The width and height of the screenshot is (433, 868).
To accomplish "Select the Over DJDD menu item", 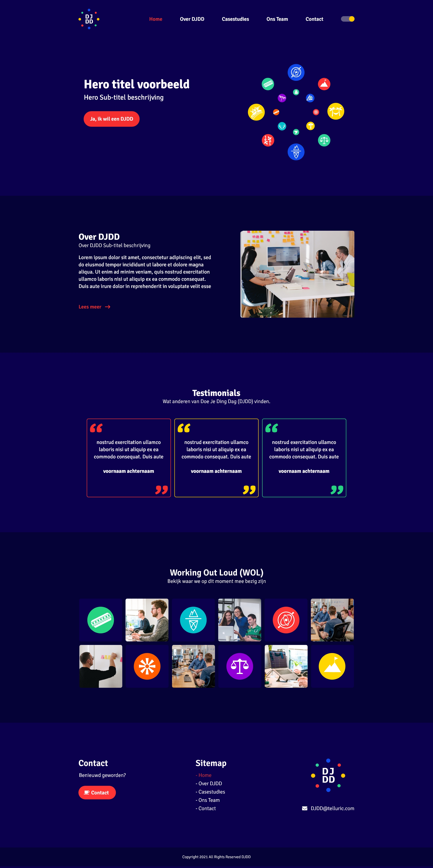I will (x=192, y=19).
